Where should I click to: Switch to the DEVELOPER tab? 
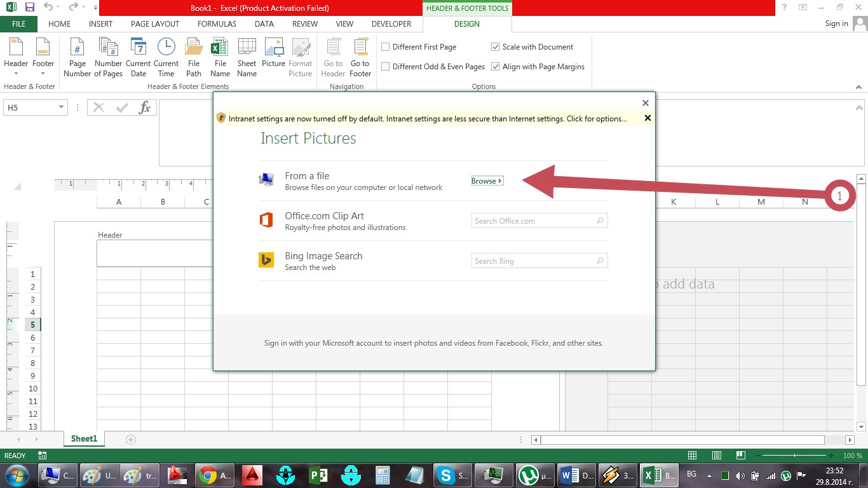tap(391, 24)
